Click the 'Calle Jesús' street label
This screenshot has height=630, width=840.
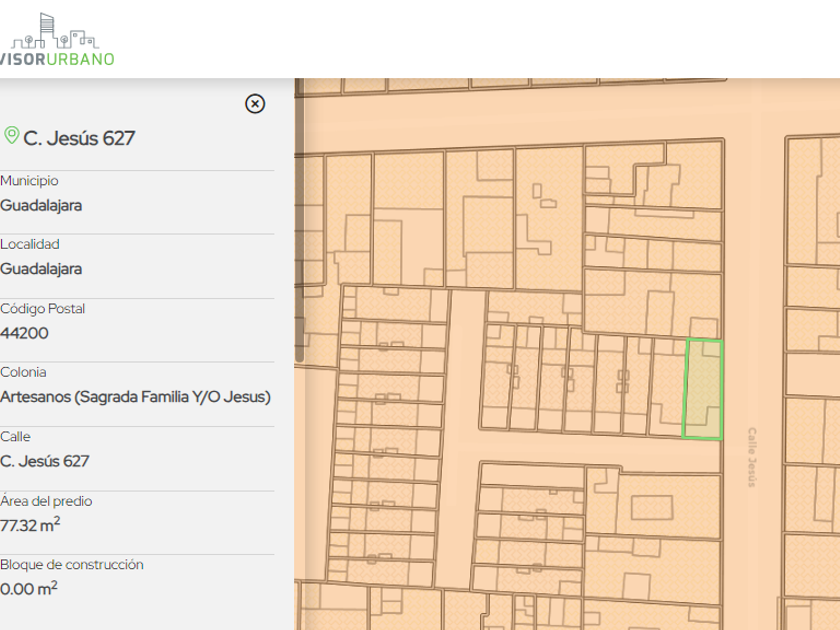click(x=752, y=457)
